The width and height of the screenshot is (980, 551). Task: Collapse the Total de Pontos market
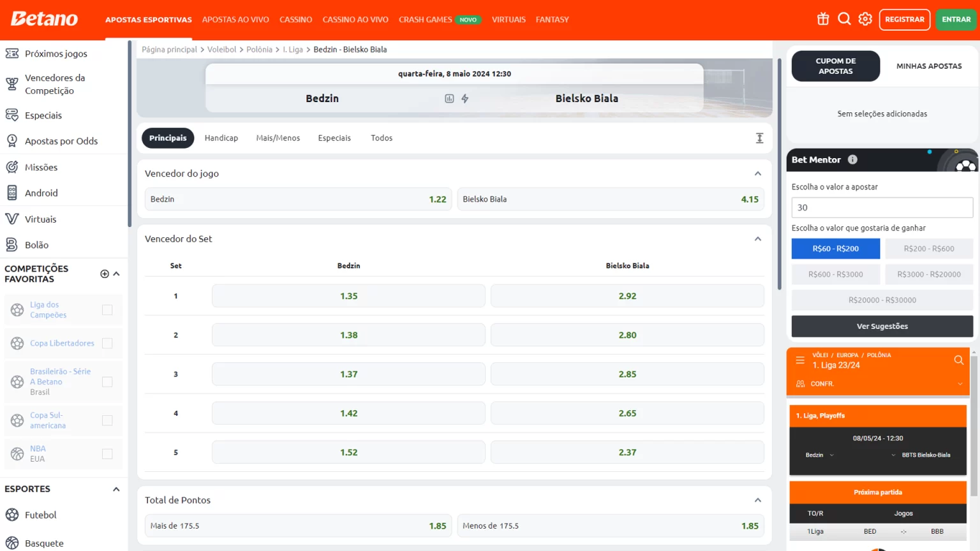coord(758,501)
